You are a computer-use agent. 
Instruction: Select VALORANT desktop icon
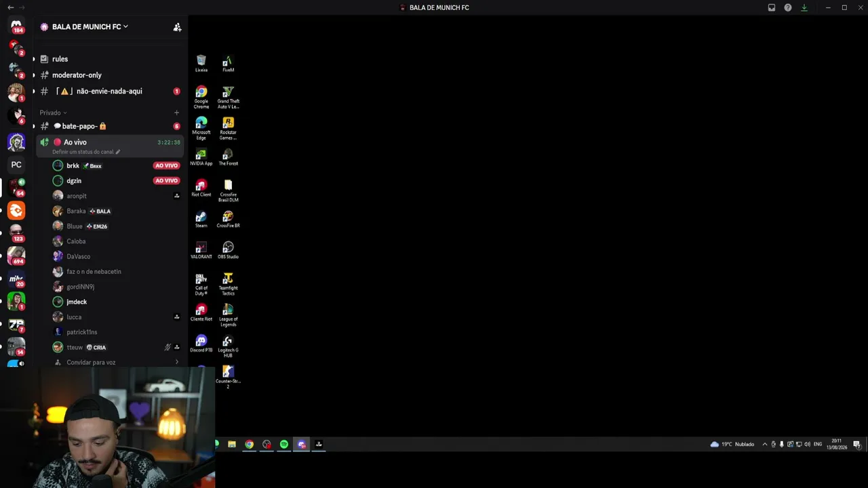(201, 251)
